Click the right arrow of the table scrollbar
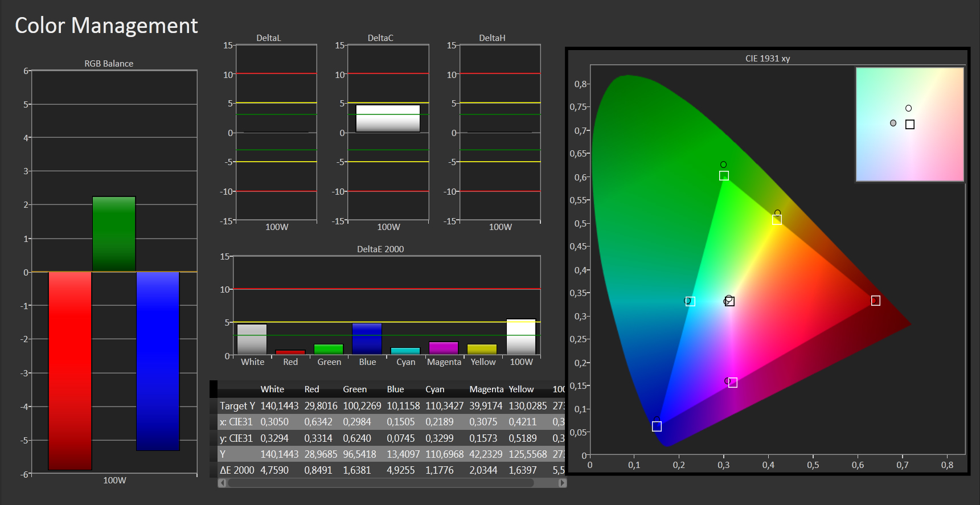This screenshot has height=505, width=980. pos(563,483)
